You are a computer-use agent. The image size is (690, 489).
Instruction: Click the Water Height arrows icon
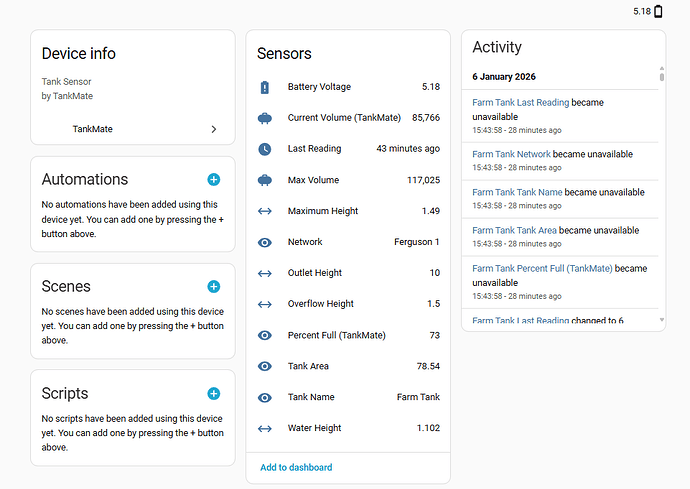click(265, 428)
